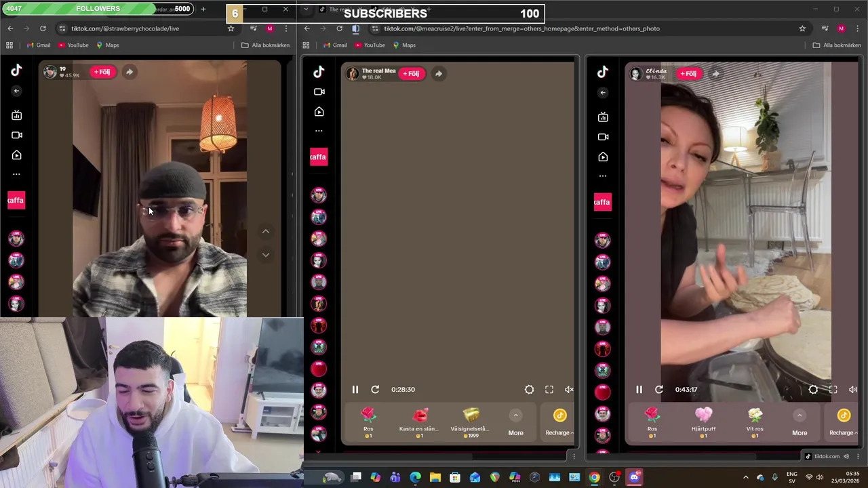Bookmark meacruise2 page with star
868x488 pixels.
(x=802, y=28)
